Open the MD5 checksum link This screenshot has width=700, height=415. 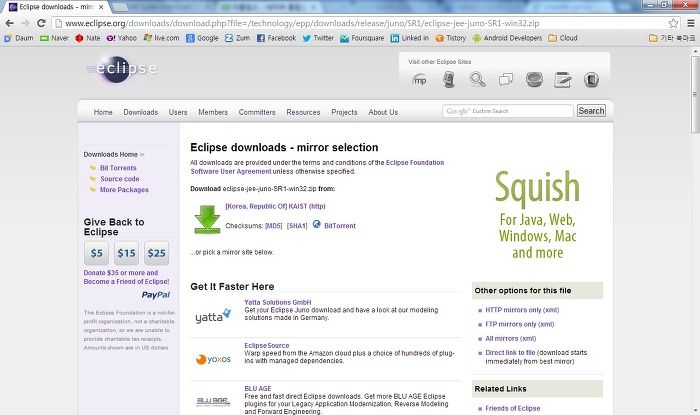coord(274,226)
